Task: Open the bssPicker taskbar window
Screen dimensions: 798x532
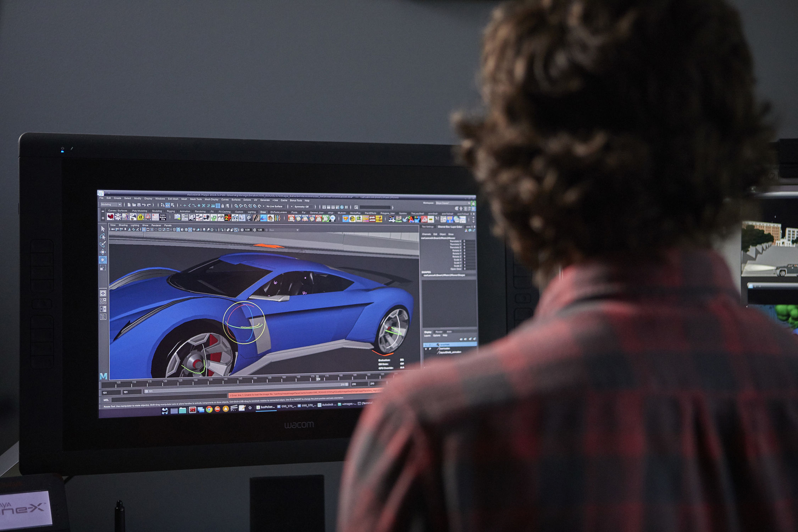Action: pyautogui.click(x=266, y=407)
